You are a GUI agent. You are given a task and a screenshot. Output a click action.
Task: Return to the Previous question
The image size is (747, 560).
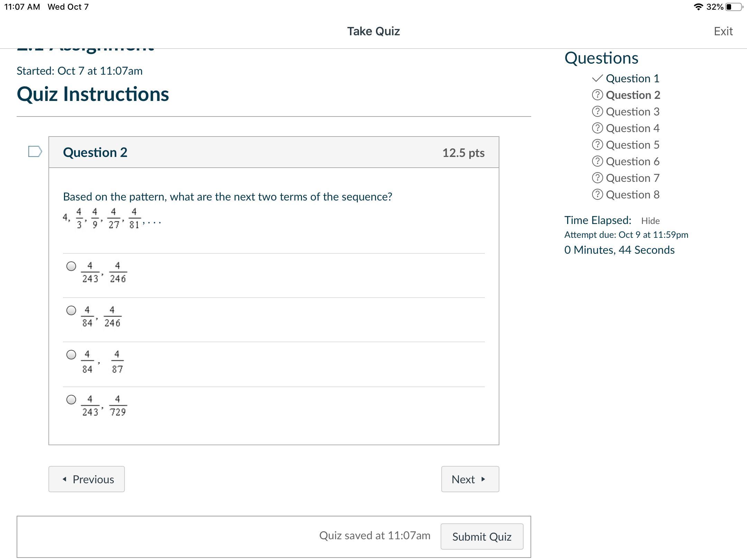86,479
